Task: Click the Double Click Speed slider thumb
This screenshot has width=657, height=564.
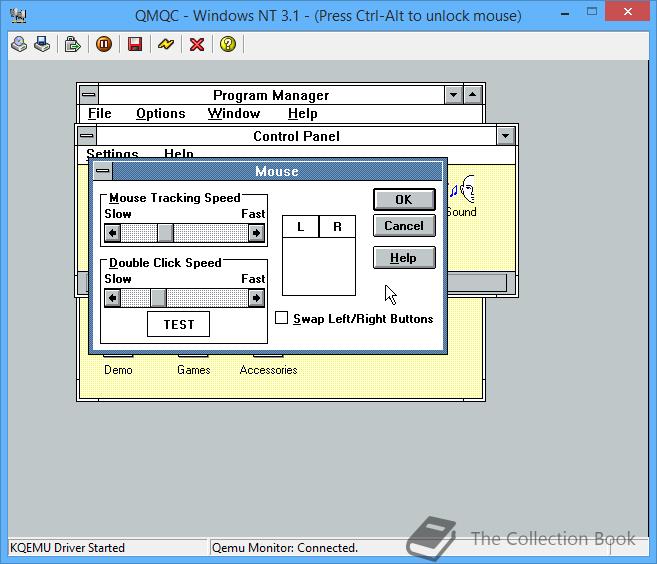Action: 158,298
